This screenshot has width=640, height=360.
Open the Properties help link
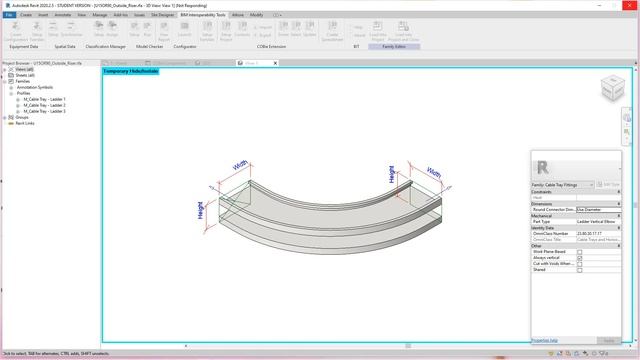pyautogui.click(x=544, y=340)
